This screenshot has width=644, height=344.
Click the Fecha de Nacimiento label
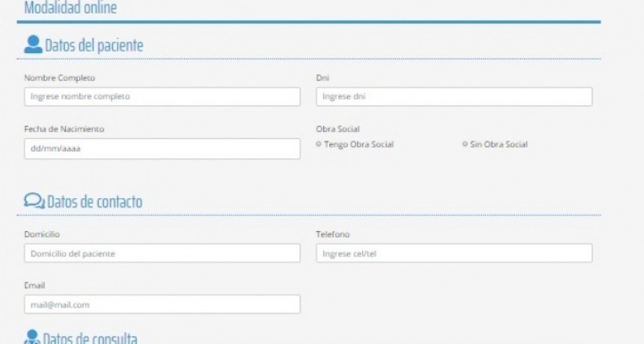click(64, 129)
